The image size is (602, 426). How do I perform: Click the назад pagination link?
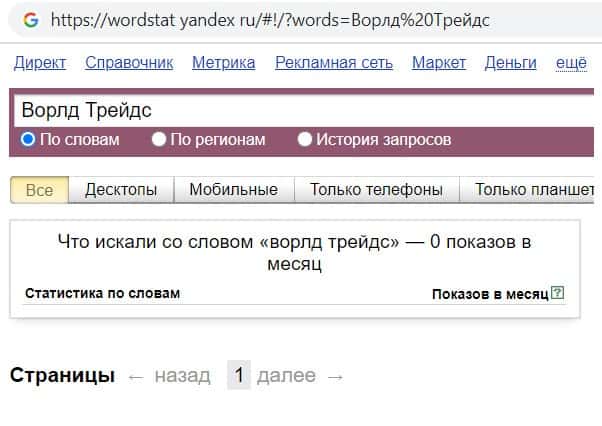click(x=182, y=375)
